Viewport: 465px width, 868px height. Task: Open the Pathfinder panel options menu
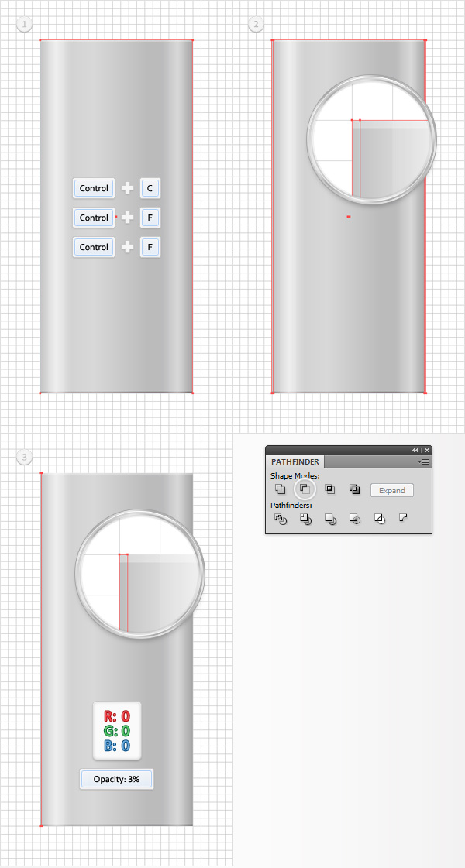424,461
